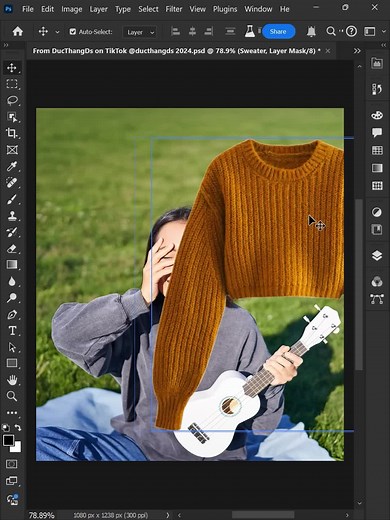
Task: Open the Move tool preset picker arrow
Action: click(57, 32)
